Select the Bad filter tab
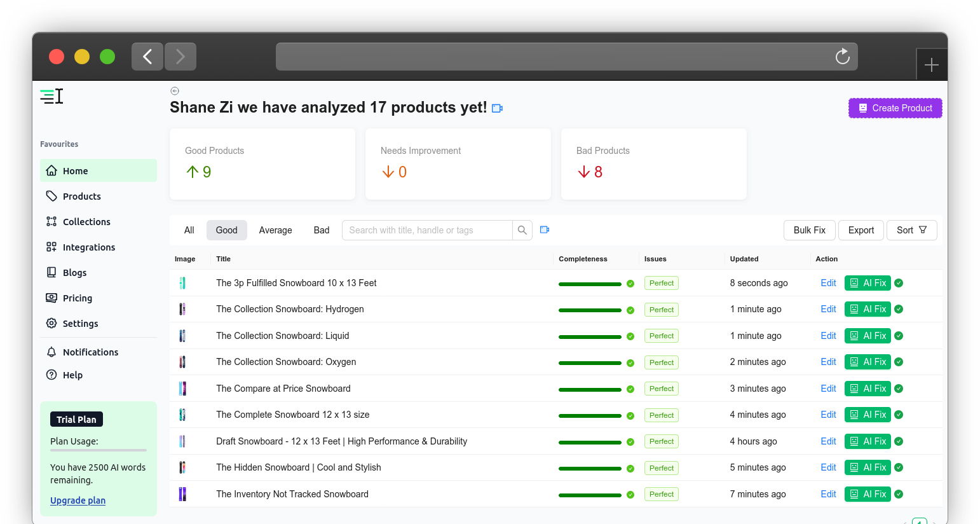 322,230
